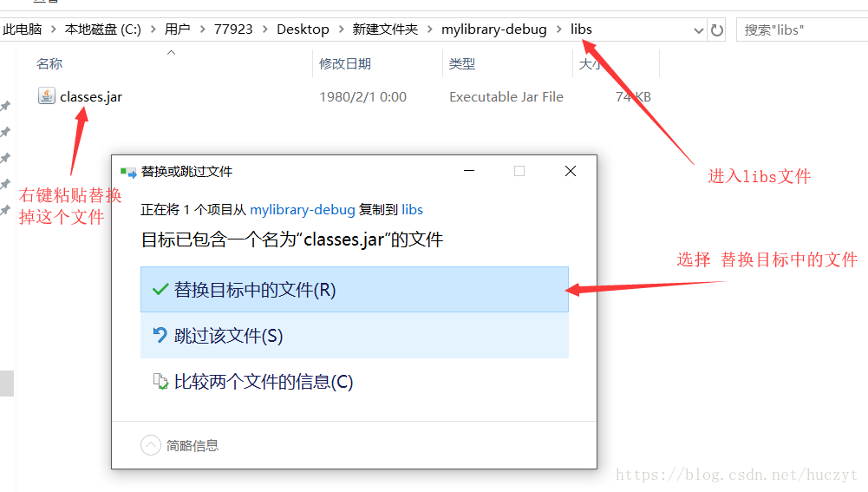Navigate to 新建文件夹 in the breadcrumb

click(x=385, y=29)
